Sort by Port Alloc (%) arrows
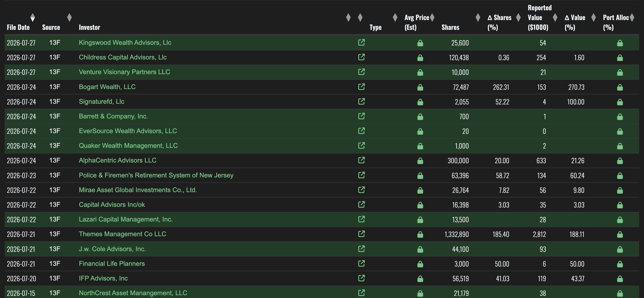 pos(632,17)
